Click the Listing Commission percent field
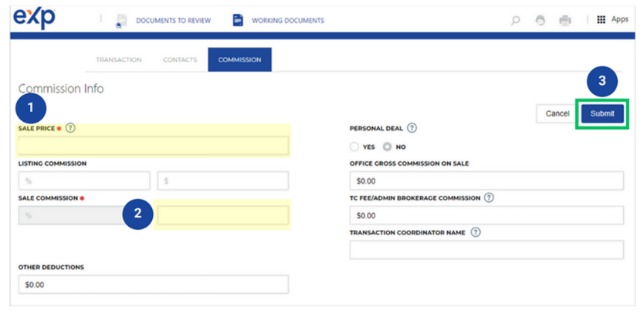 (84, 181)
